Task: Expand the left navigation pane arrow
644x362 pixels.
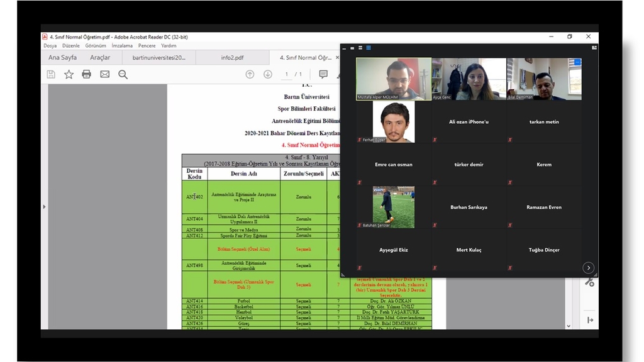Action: 44,207
